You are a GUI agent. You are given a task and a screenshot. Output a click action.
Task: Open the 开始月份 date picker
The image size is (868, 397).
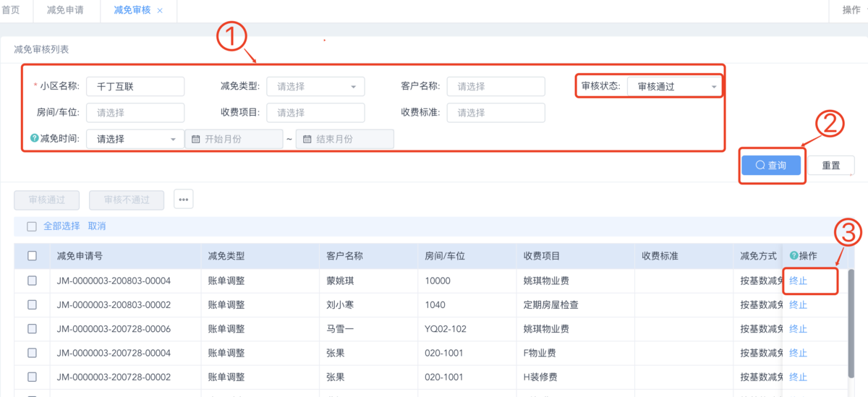234,139
